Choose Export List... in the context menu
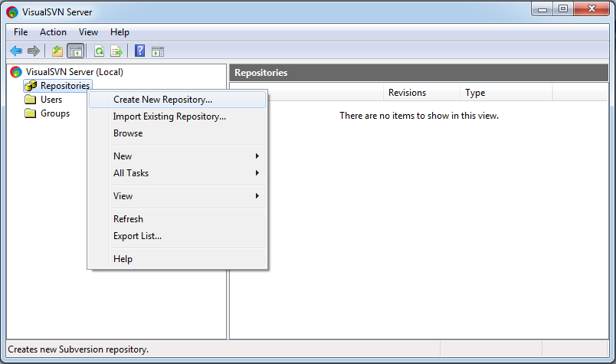 coord(177,236)
